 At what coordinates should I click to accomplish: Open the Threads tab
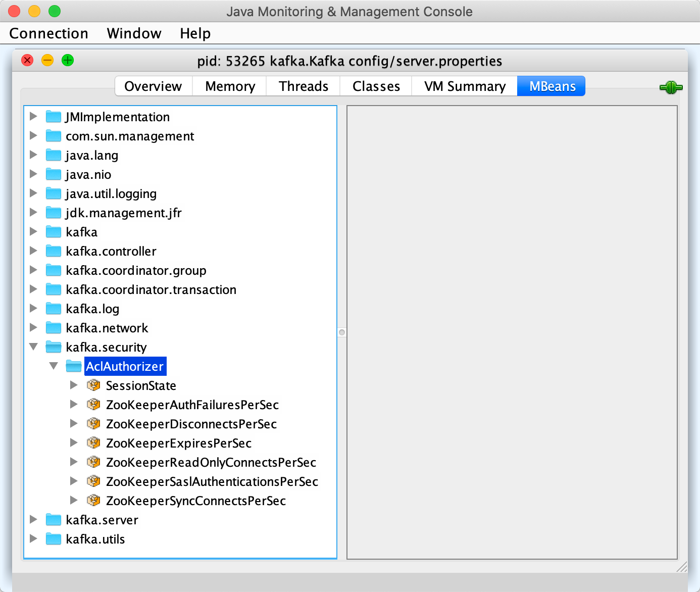[303, 86]
